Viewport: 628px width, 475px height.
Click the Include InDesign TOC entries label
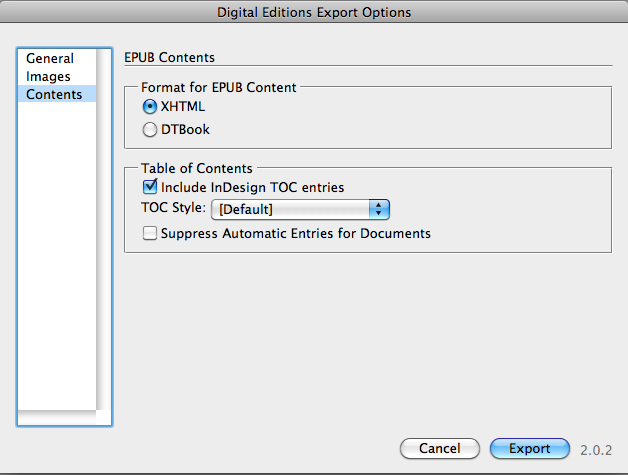[x=252, y=187]
